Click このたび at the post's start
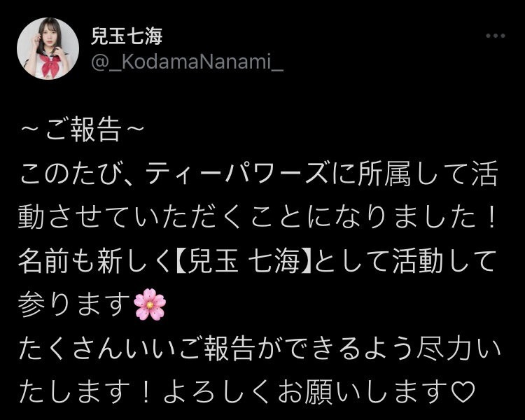 [70, 174]
